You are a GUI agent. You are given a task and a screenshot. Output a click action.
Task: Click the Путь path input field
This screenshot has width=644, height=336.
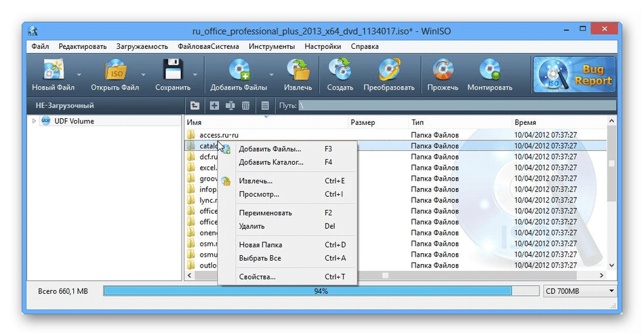point(457,106)
